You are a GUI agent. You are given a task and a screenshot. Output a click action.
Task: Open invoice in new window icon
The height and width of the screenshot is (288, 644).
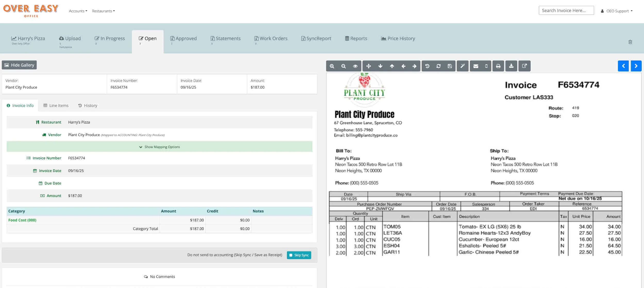(x=524, y=66)
